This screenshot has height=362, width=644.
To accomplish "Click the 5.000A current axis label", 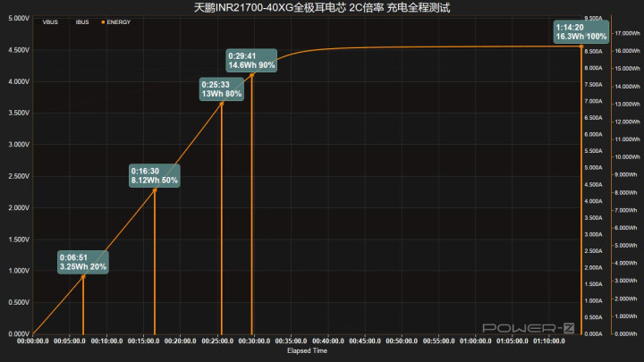I will point(593,168).
